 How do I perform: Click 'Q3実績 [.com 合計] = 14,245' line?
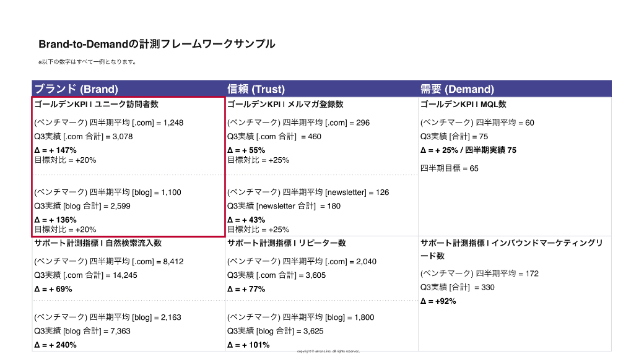pos(86,275)
